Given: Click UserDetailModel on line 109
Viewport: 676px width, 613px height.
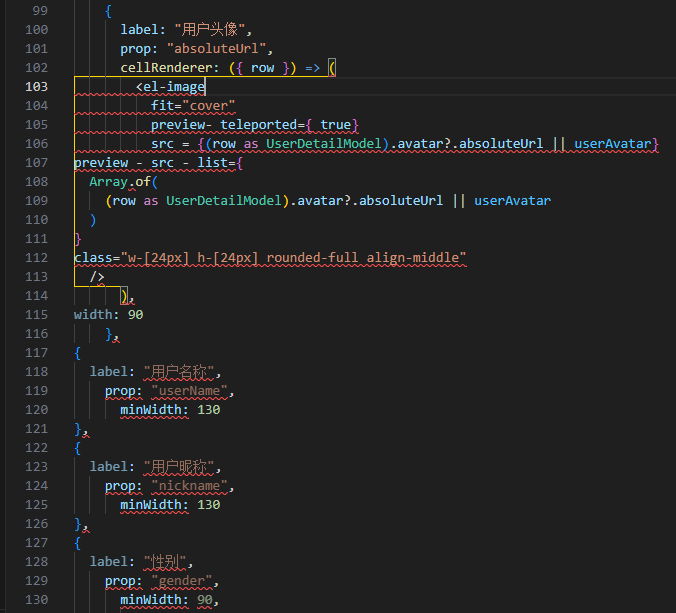Looking at the screenshot, I should 224,200.
